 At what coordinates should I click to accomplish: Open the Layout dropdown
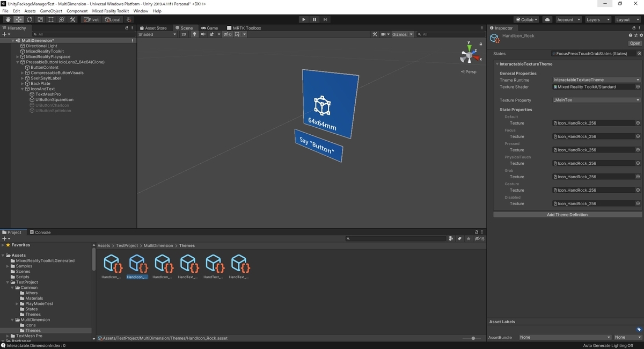click(627, 19)
